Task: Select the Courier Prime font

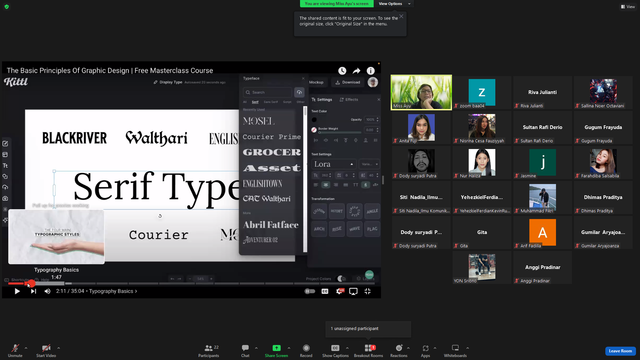Action: [x=271, y=137]
